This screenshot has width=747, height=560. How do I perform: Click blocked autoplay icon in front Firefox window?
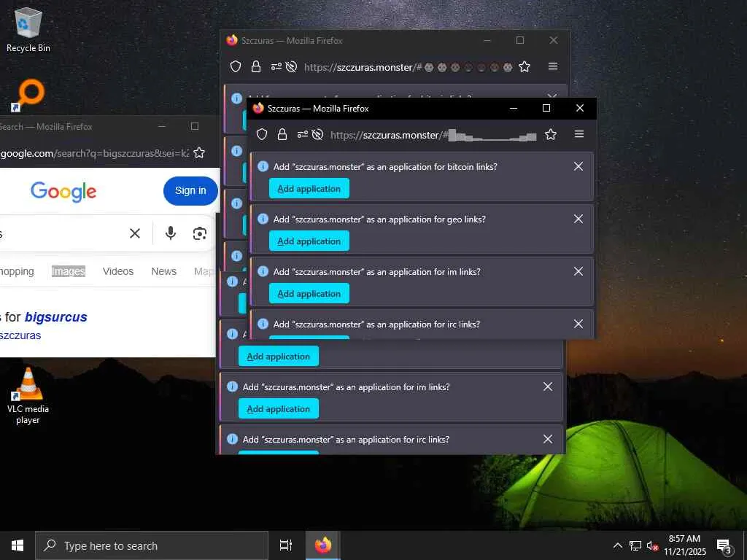[317, 135]
